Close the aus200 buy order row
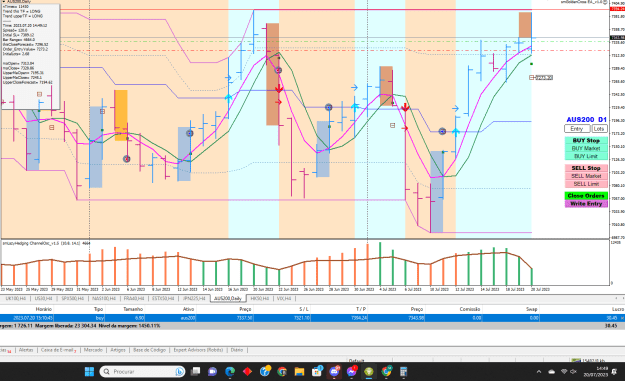This screenshot has height=381, width=625. click(x=622, y=318)
